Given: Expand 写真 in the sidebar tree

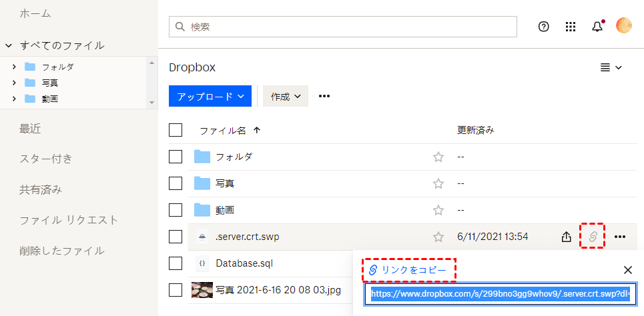Looking at the screenshot, I should 14,83.
